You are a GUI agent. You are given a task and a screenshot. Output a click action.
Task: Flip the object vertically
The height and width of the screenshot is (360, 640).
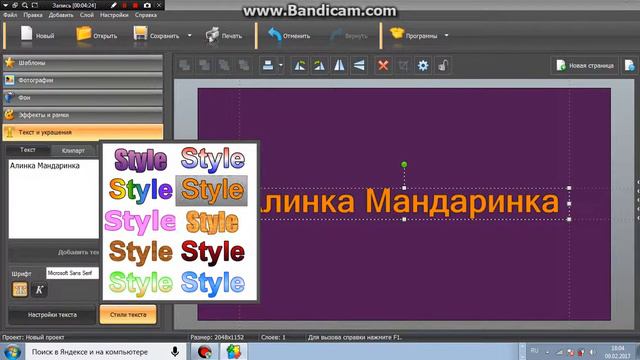pos(359,65)
